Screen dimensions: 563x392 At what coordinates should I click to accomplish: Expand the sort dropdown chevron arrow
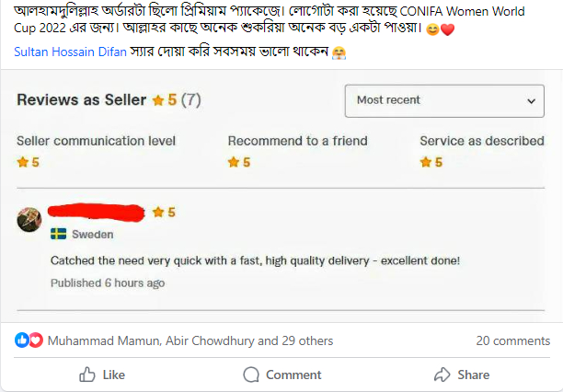click(x=531, y=101)
